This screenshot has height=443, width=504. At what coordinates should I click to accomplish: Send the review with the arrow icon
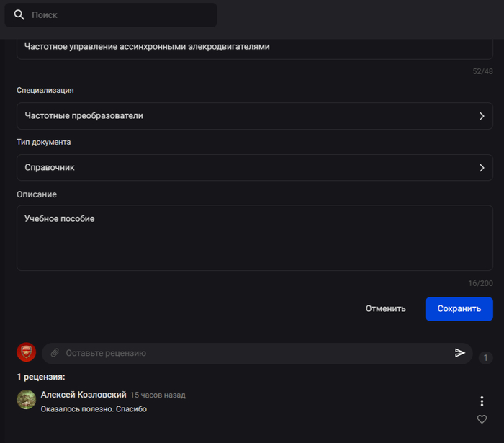[x=460, y=353]
